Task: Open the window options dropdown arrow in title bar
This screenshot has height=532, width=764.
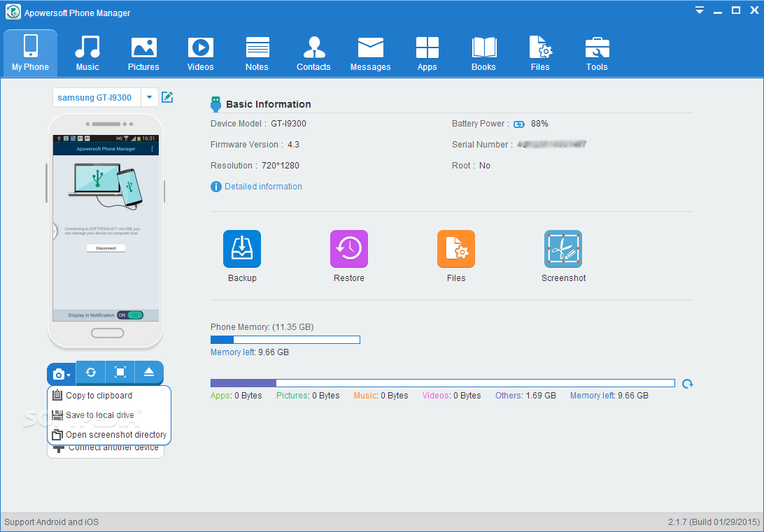Action: point(700,10)
